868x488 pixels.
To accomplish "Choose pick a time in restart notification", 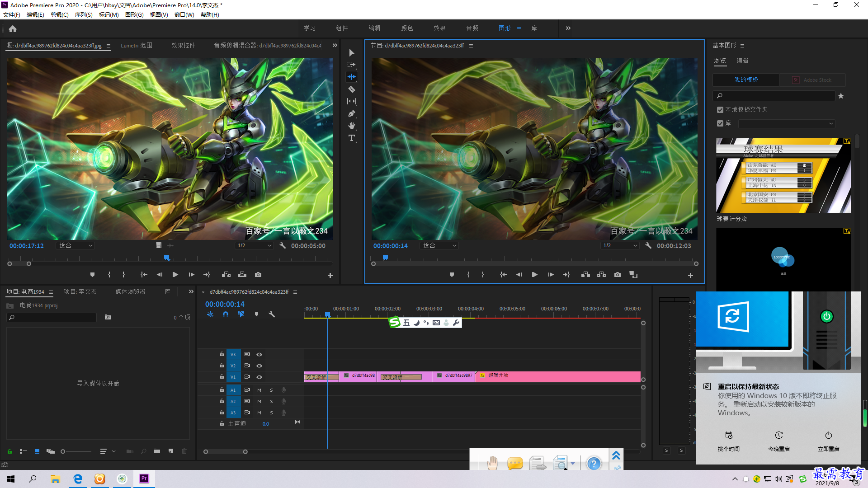I will [729, 441].
